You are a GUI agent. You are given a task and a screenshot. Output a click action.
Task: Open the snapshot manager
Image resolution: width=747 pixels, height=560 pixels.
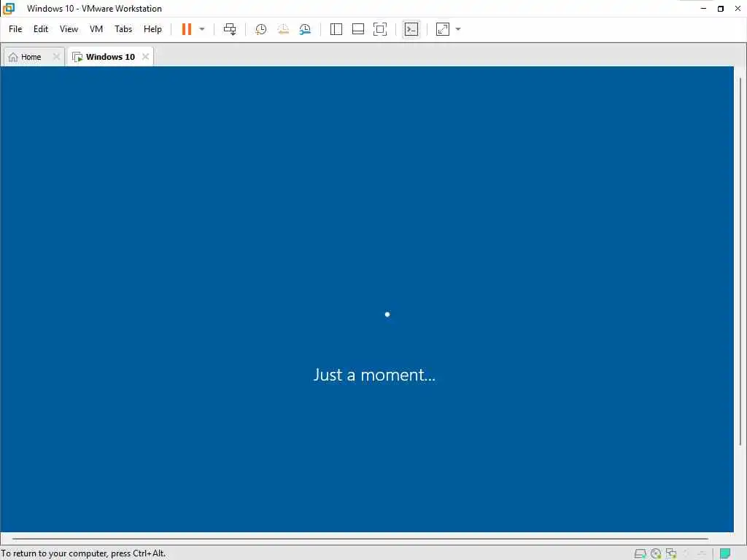tap(305, 29)
